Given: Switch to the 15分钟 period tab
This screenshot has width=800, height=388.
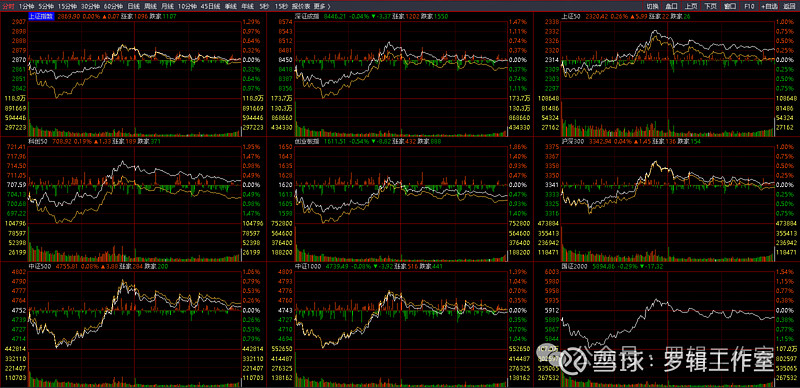Looking at the screenshot, I should 67,6.
